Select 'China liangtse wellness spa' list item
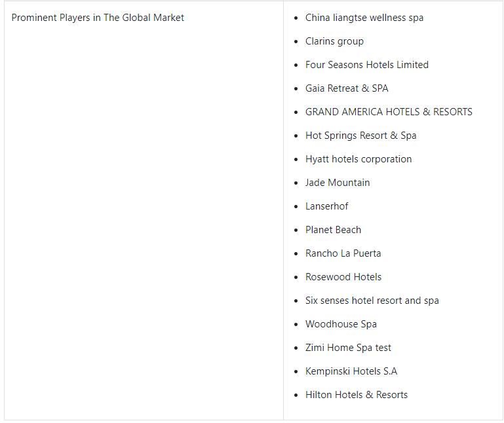 [x=364, y=18]
